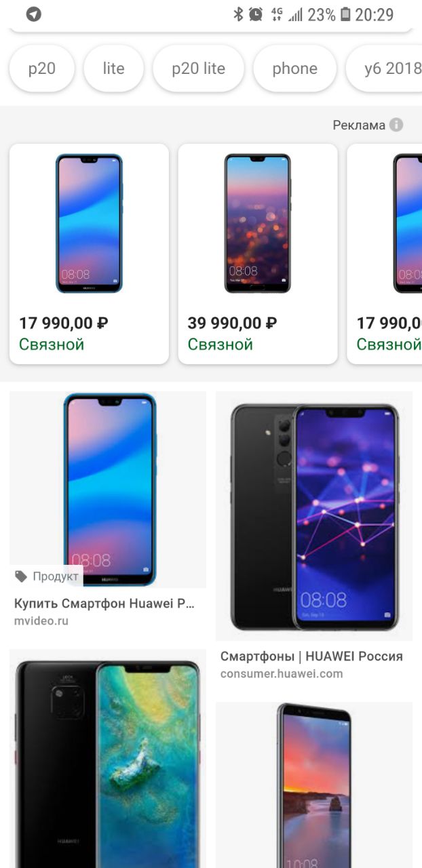Open the Купить Смартфон Huawei mvideo.ru link
This screenshot has height=868, width=422.
click(104, 611)
